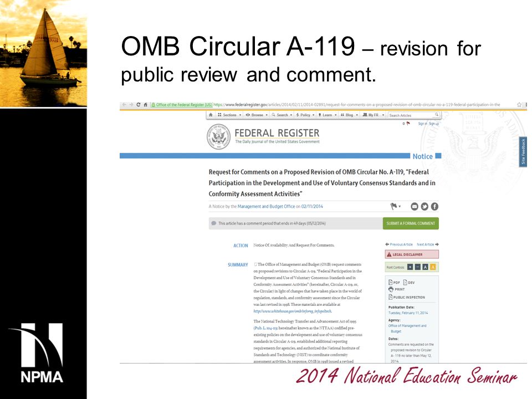Switch to dark serif font A control
532x399 pixels.
(x=425, y=267)
